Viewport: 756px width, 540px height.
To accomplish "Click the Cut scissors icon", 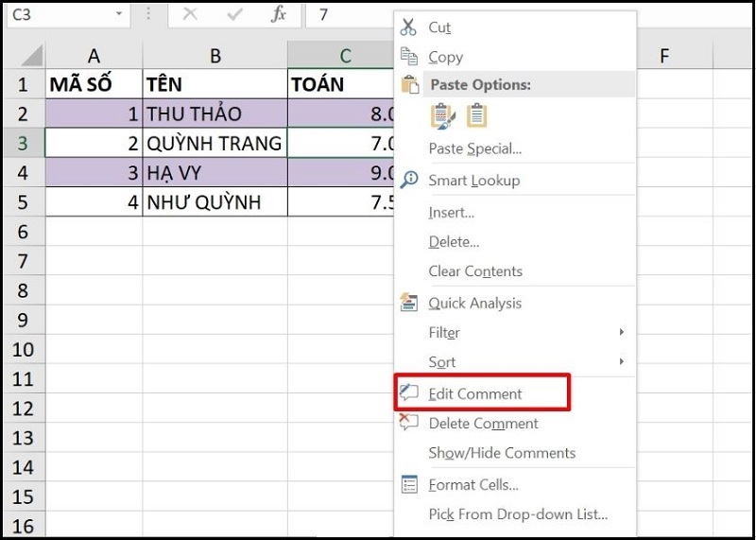I will coord(409,27).
